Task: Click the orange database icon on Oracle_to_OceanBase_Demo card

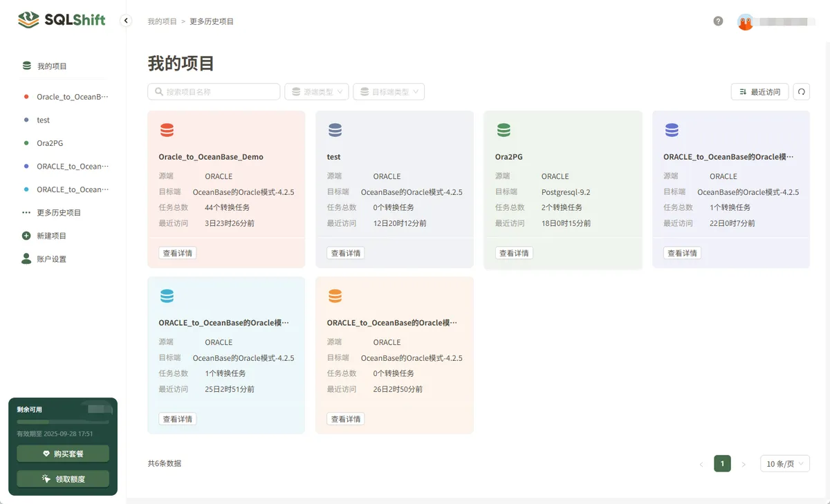Action: point(167,129)
